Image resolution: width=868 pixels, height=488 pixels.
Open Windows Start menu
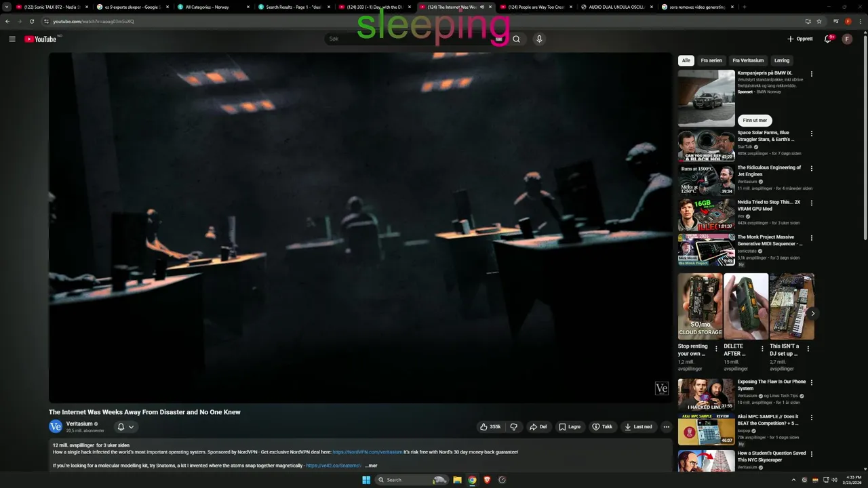366,480
